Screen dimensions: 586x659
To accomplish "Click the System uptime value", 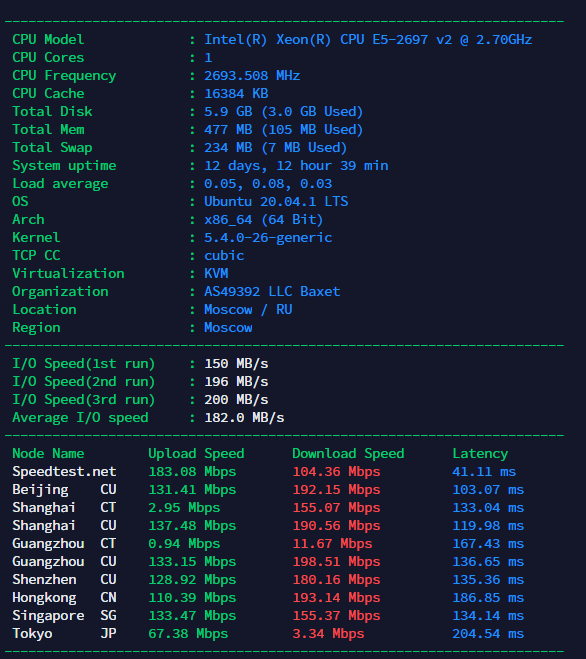I will (x=296, y=166).
